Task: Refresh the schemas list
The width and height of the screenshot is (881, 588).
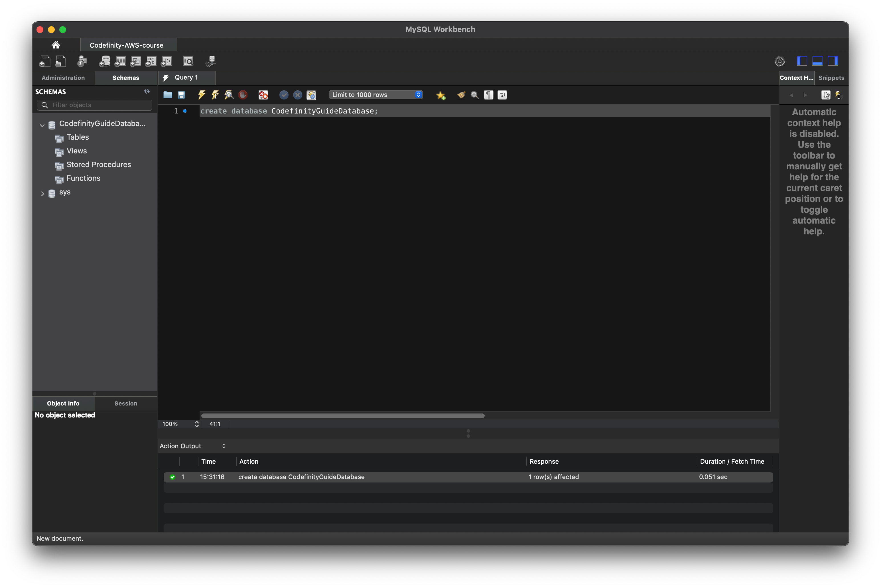Action: click(147, 91)
